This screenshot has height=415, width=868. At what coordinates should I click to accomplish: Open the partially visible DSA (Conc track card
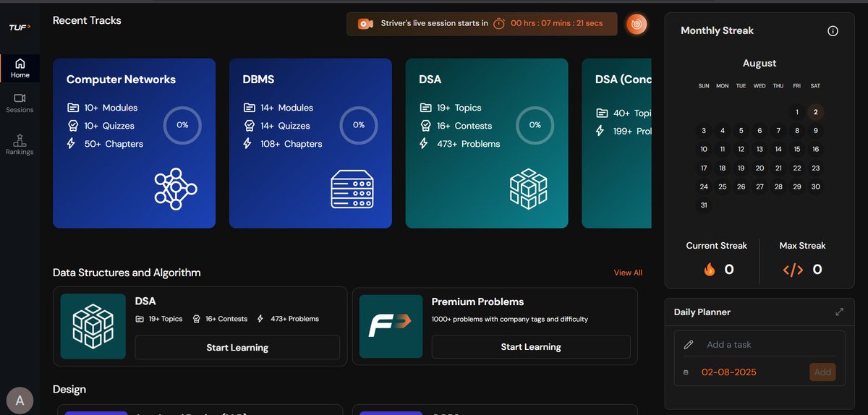click(616, 143)
